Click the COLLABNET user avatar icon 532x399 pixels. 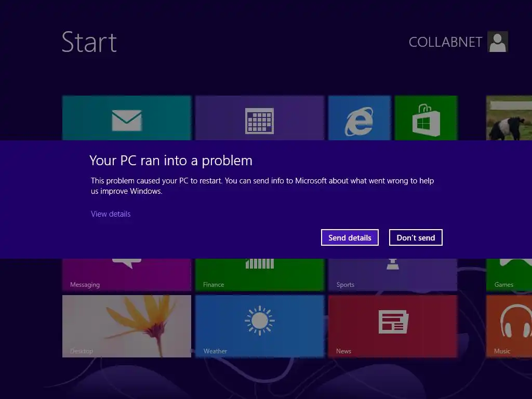click(x=497, y=42)
